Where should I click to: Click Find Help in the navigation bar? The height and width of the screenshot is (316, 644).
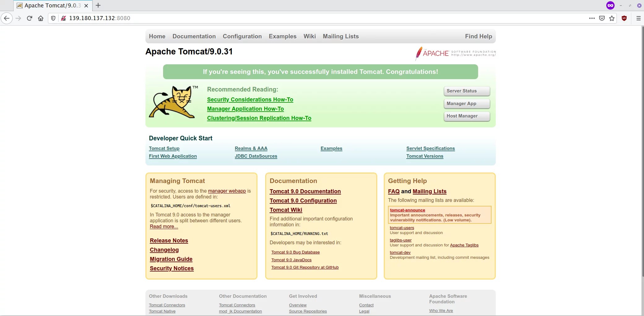pos(478,36)
